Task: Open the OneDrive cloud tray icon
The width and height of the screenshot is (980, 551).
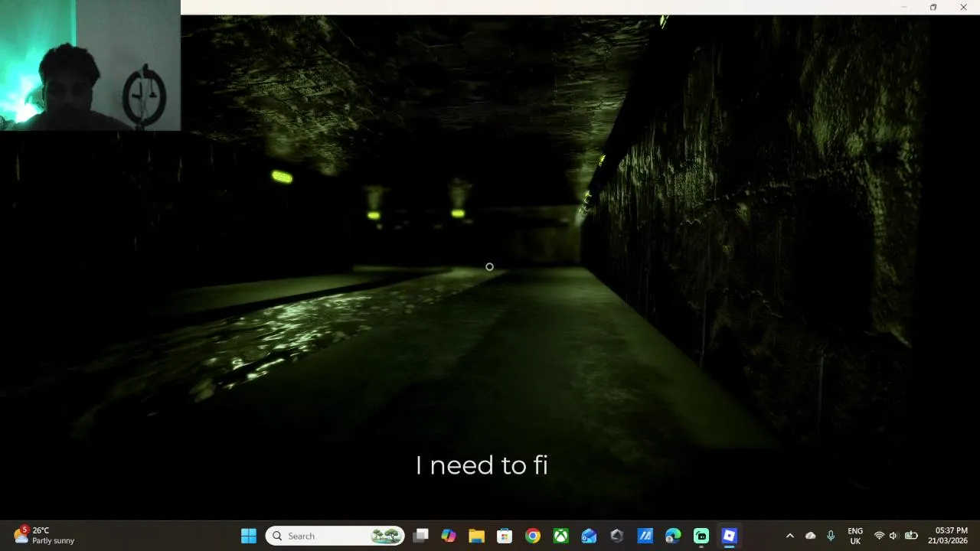Action: tap(811, 536)
